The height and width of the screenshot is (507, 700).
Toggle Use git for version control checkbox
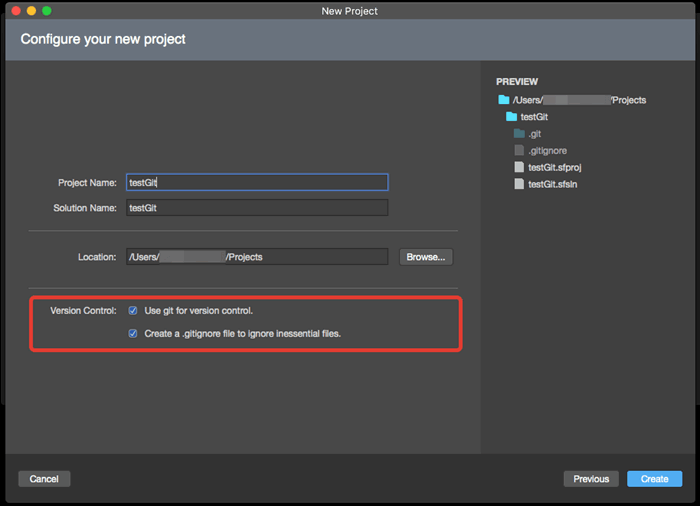133,310
